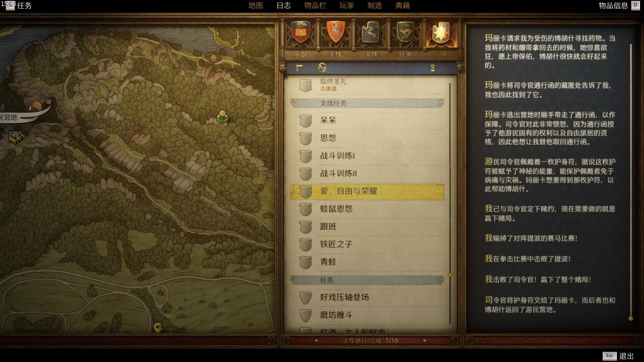Open the 地图 tab
644x362 pixels.
click(255, 5)
